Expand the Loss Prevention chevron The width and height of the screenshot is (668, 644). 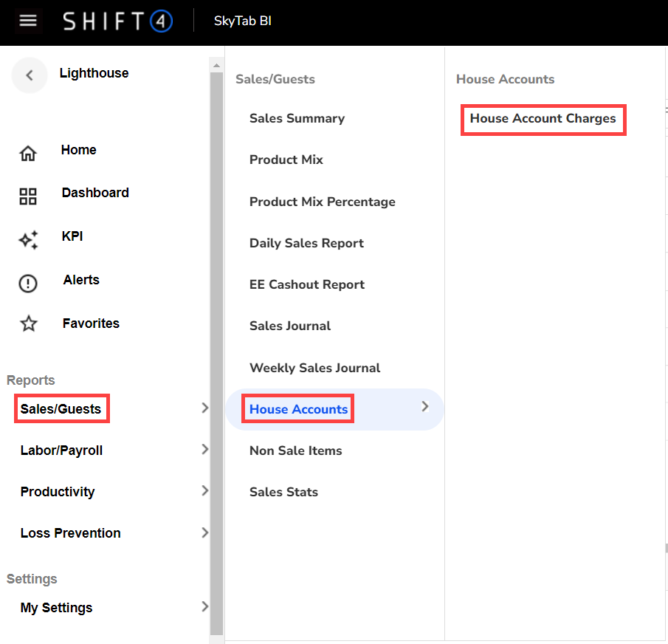(x=205, y=532)
